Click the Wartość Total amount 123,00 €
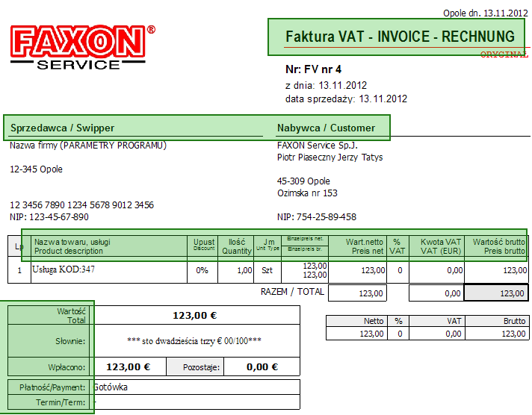Viewport: 532px width, 415px height. pyautogui.click(x=195, y=315)
